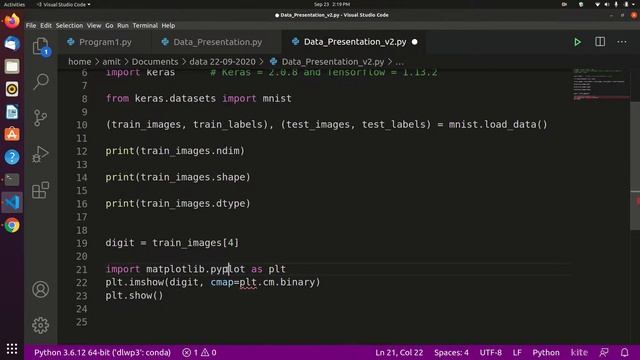Viewport: 640px width, 360px height.
Task: Launch Firefox from the Ubuntu dock
Action: point(12,20)
